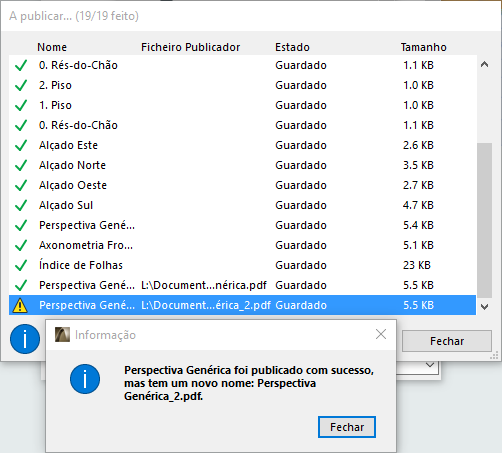
Task: Select the Índice de Folhas row
Action: 242,265
